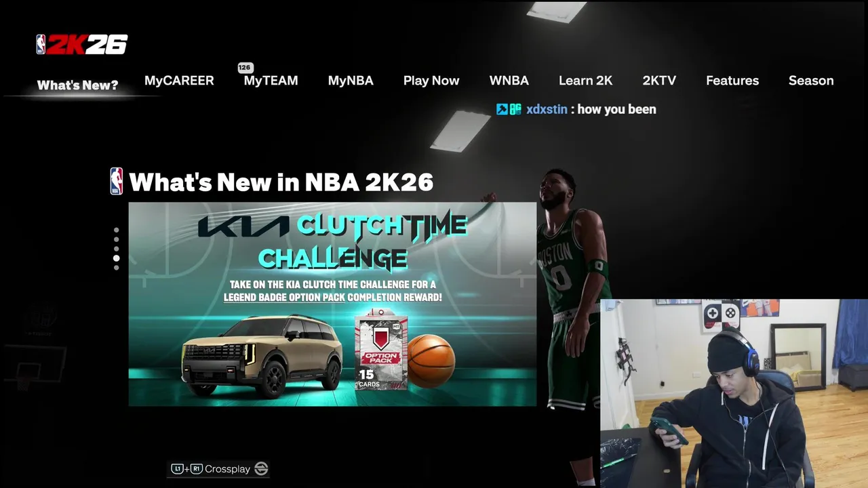Select the fifth carousel page dot
Screen dimensions: 868x488
click(117, 268)
